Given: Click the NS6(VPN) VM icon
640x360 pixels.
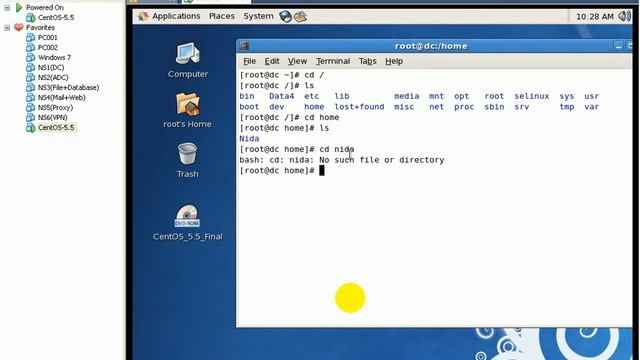Looking at the screenshot, I should (31, 117).
